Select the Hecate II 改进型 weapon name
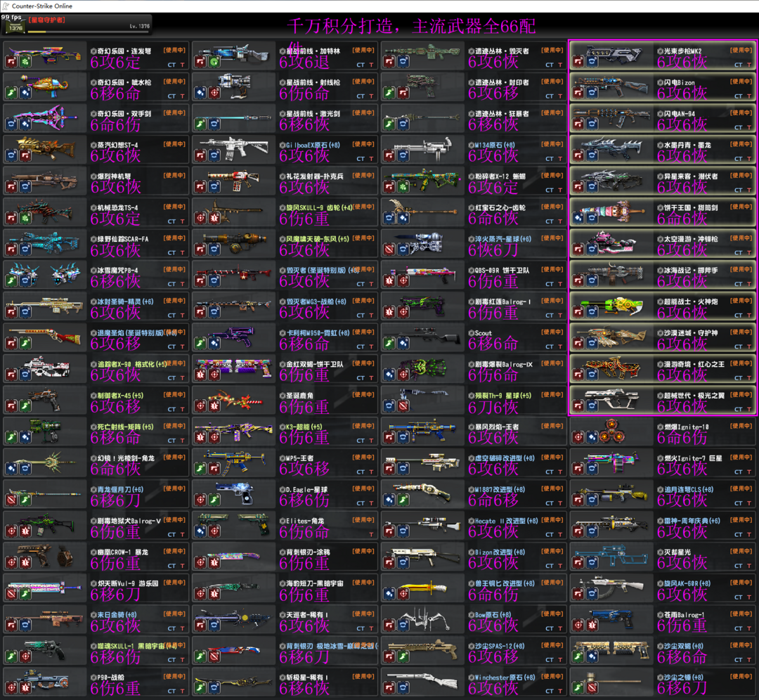Image resolution: width=759 pixels, height=700 pixels. click(502, 521)
